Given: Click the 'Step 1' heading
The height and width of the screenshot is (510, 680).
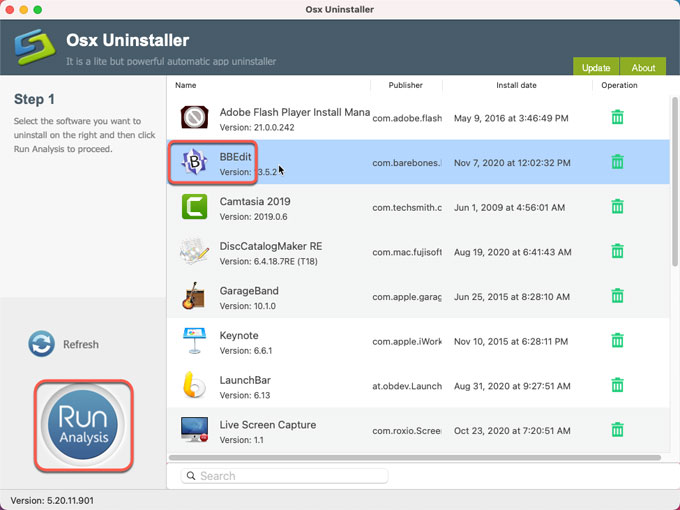Looking at the screenshot, I should (x=34, y=99).
